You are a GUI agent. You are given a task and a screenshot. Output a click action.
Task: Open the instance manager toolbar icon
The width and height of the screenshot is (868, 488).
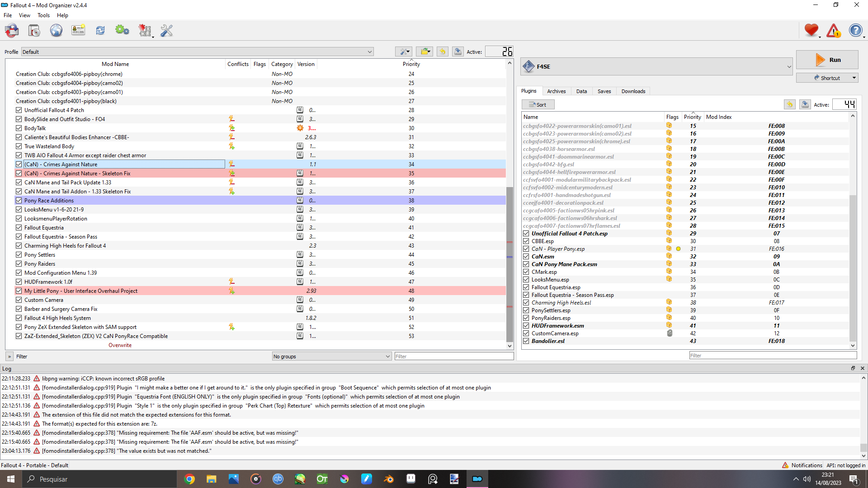pos(12,31)
